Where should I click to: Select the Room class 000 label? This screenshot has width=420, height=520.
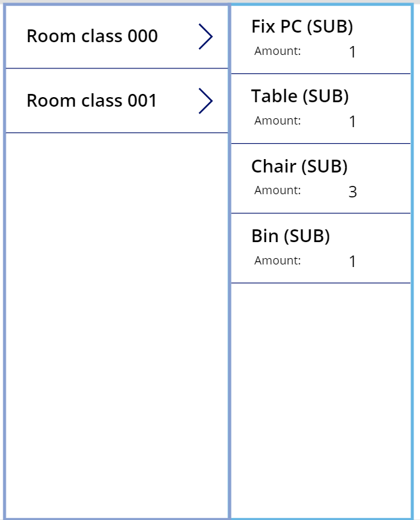[92, 36]
